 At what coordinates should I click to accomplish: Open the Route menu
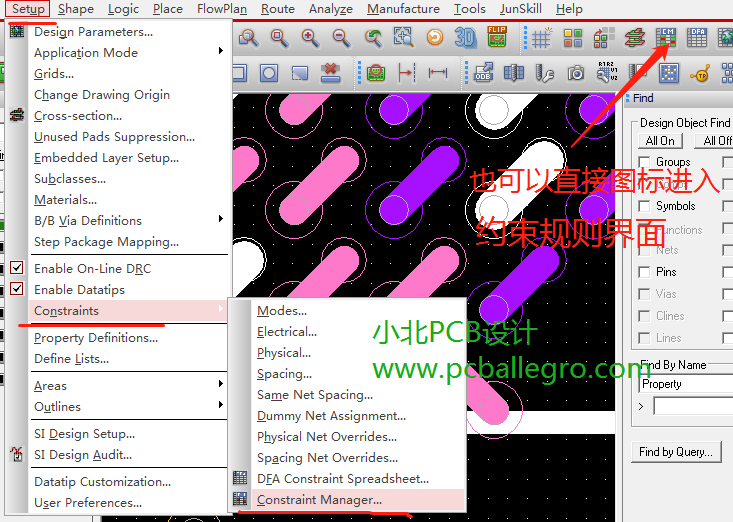pos(278,9)
